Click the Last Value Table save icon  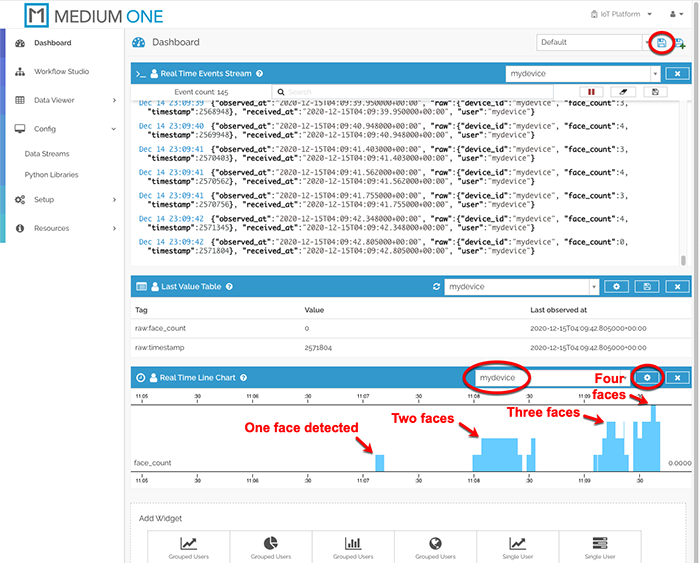coord(647,287)
